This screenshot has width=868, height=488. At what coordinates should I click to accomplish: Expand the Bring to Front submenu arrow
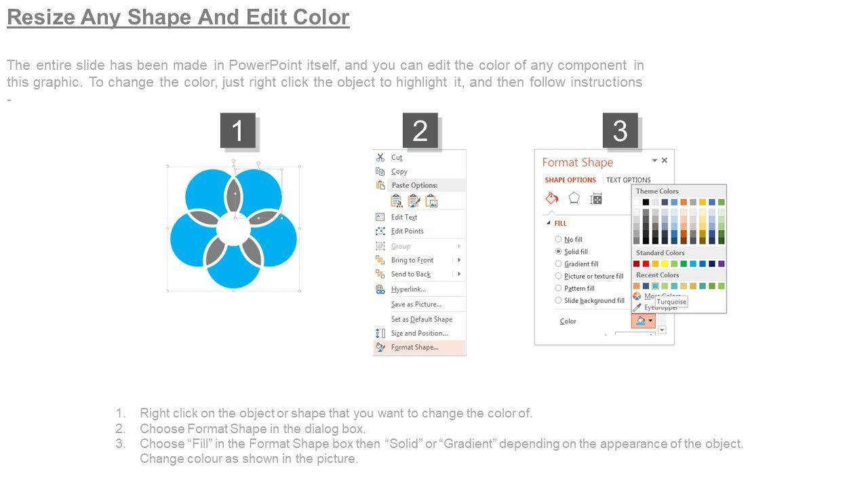point(459,260)
